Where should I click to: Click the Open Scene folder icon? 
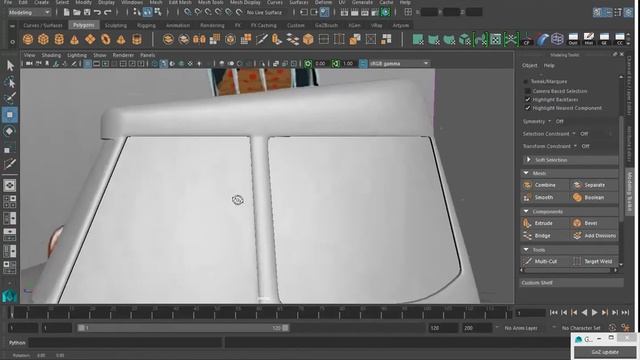click(77, 12)
